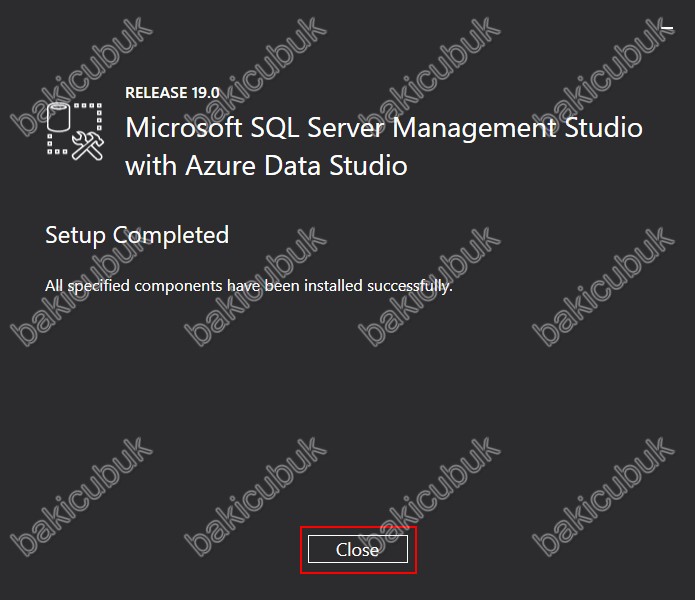Select the Microsoft SQL Server Management Studio title
The width and height of the screenshot is (695, 600).
click(x=384, y=128)
